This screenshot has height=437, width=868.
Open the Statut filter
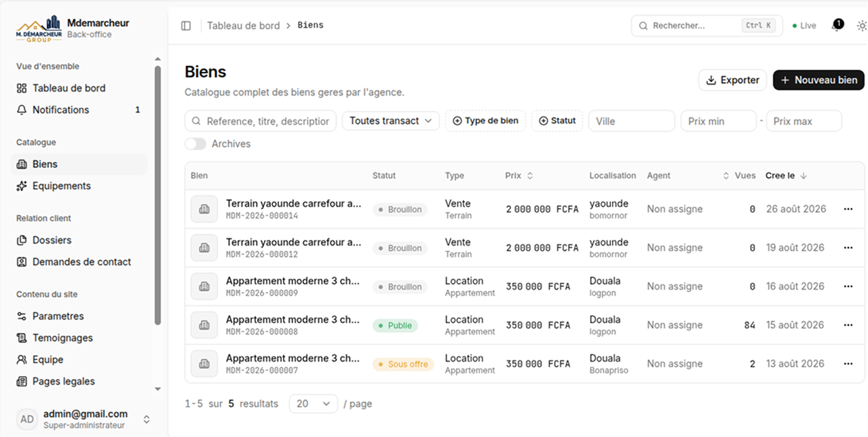coord(557,121)
